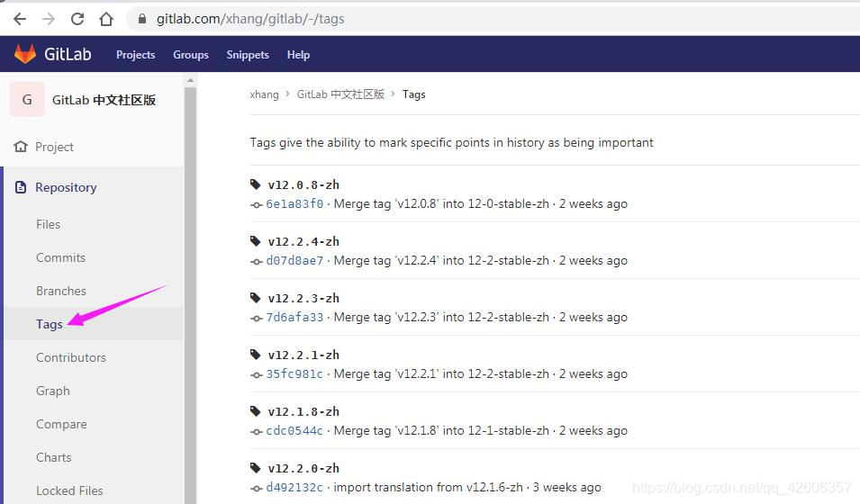Click the Project house icon in sidebar
Screen dimensions: 860x504
pos(21,147)
